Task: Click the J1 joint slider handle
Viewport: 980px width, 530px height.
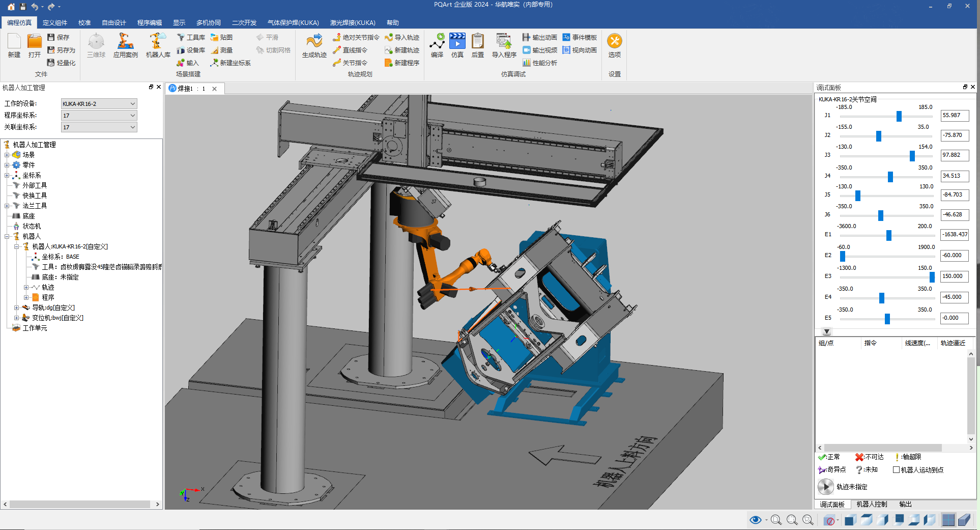Action: point(899,117)
